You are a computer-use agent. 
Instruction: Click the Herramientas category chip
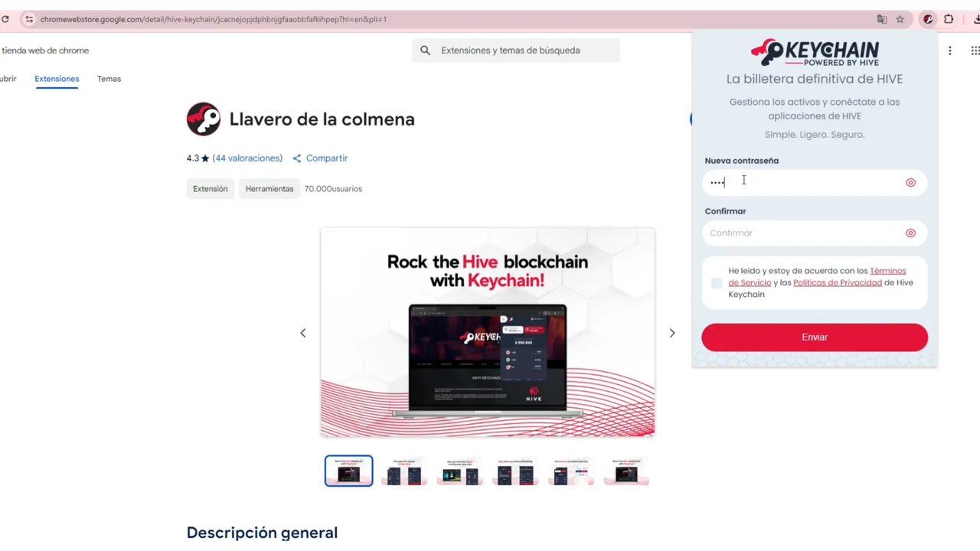coord(269,189)
